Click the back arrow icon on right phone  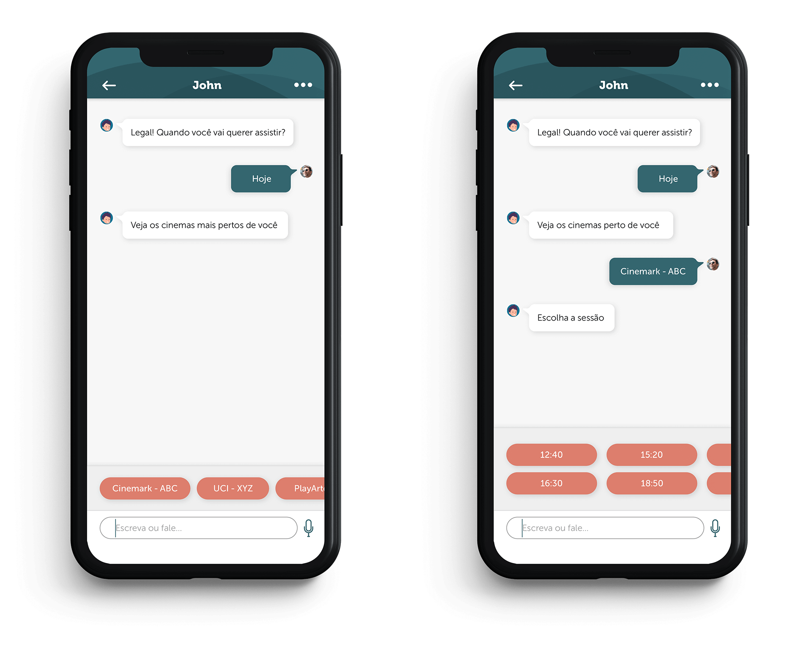pos(515,86)
